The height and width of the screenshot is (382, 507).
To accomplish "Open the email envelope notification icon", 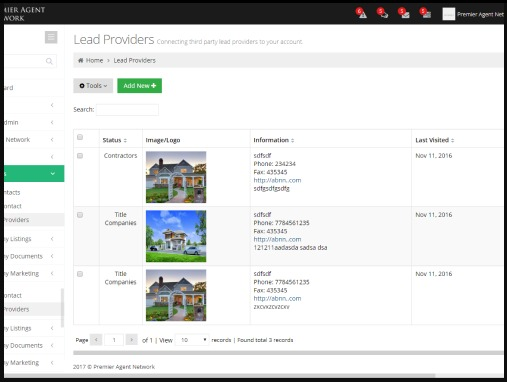I will (x=404, y=13).
